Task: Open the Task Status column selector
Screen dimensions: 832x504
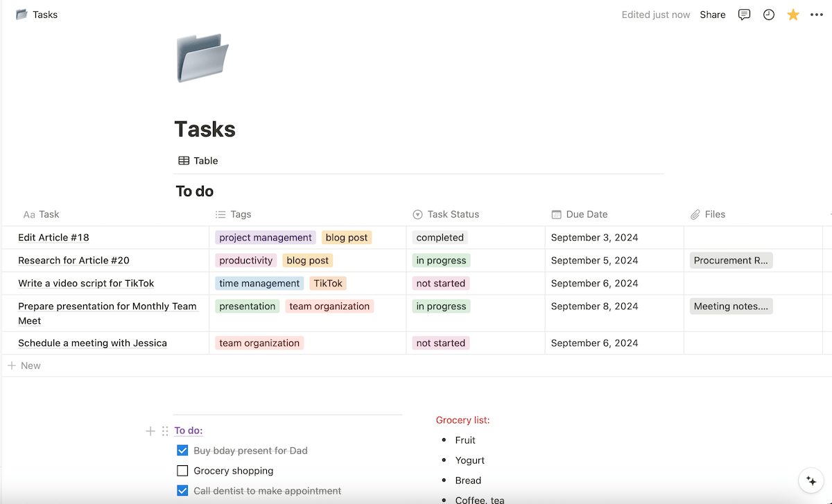Action: click(x=417, y=214)
